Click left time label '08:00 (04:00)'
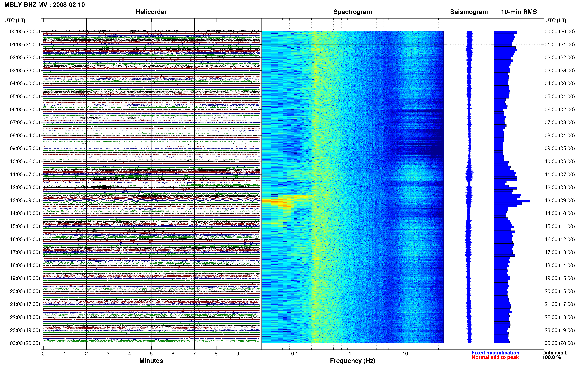This screenshot has height=368, width=588. coord(25,135)
